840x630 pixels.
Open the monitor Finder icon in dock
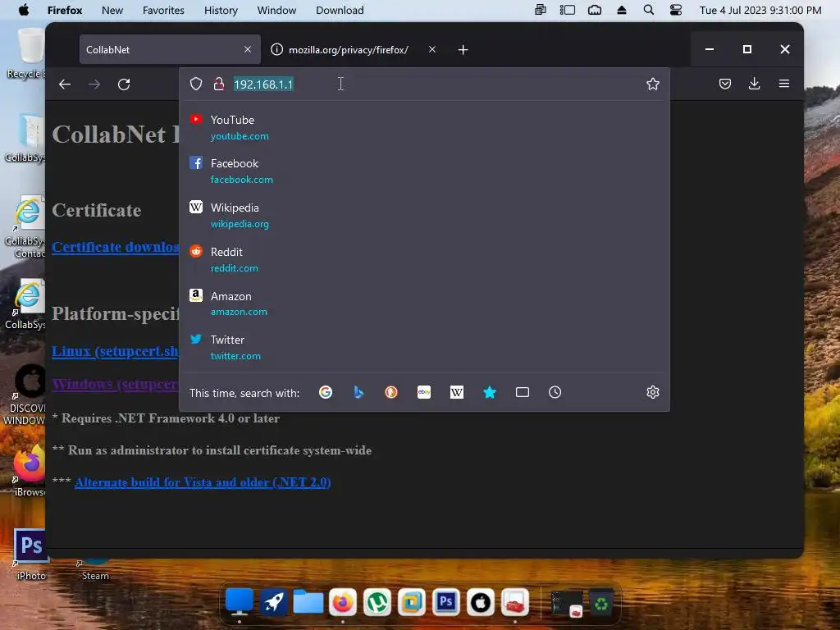pyautogui.click(x=239, y=603)
